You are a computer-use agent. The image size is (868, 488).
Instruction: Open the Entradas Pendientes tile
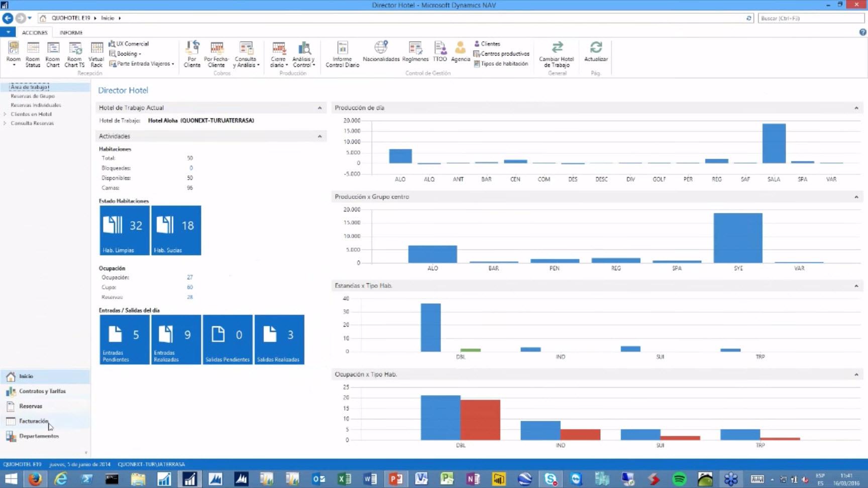point(125,339)
